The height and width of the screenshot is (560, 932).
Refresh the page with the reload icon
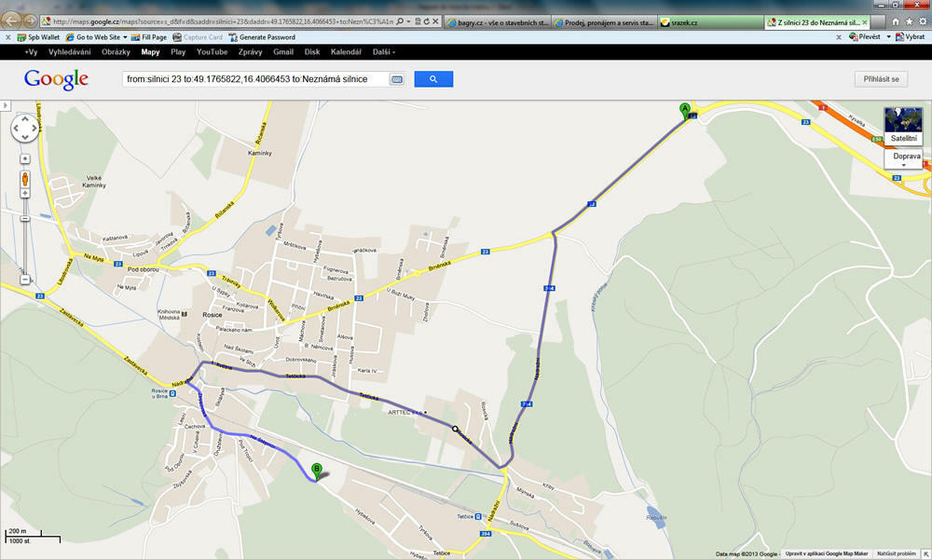pos(427,21)
